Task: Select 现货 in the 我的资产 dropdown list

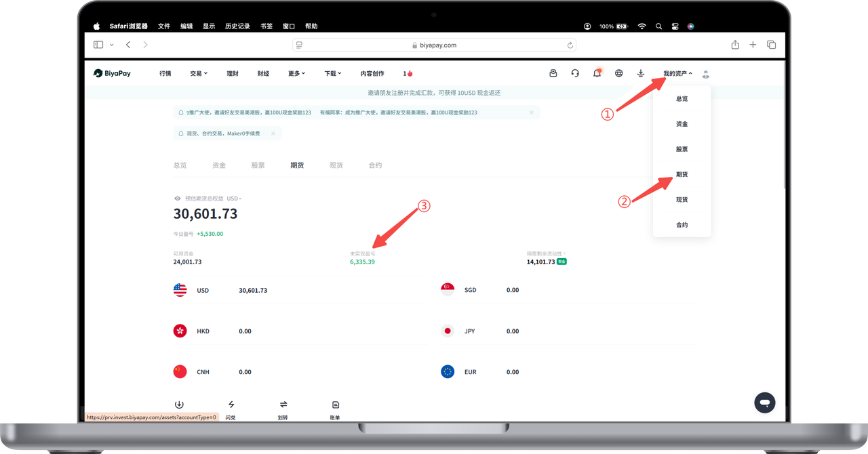Action: click(x=682, y=200)
